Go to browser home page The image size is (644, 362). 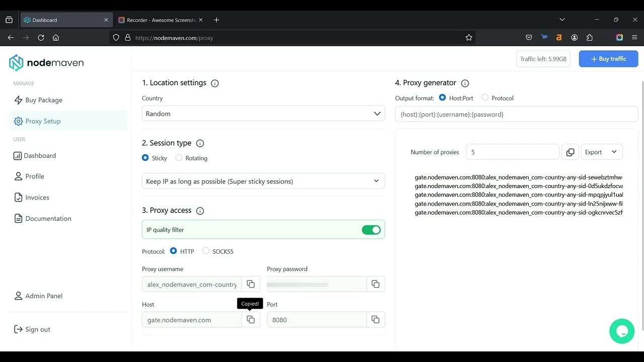56,38
